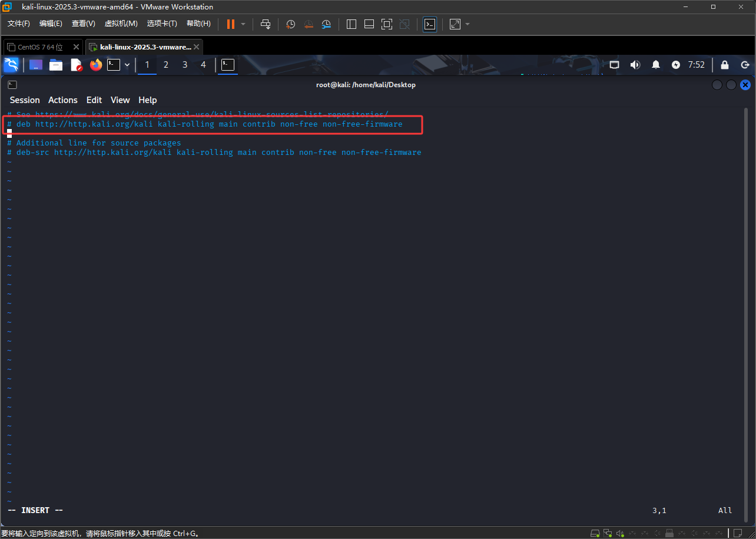
Task: Send Ctrl+Alt+Del to the virtual machine
Action: 266,24
